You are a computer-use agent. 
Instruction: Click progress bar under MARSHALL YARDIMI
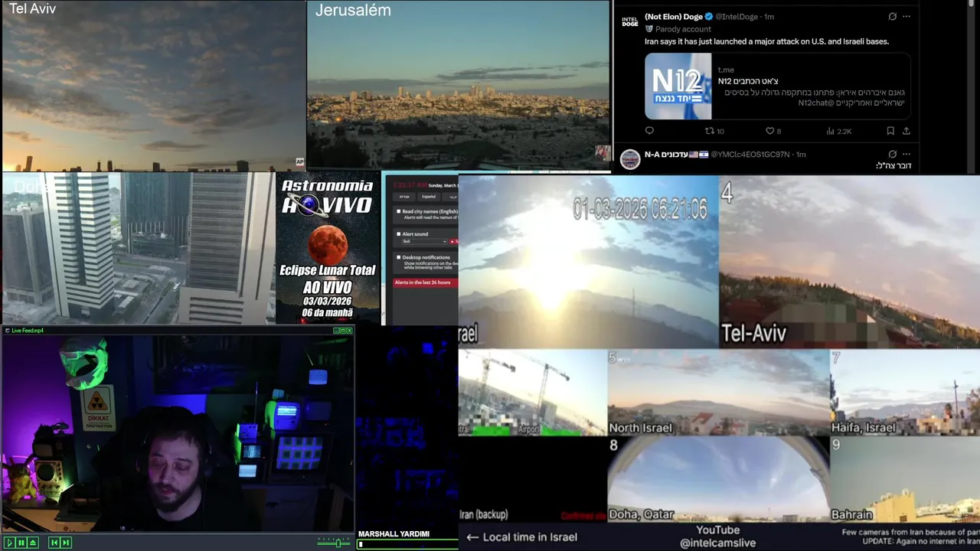coord(407,545)
